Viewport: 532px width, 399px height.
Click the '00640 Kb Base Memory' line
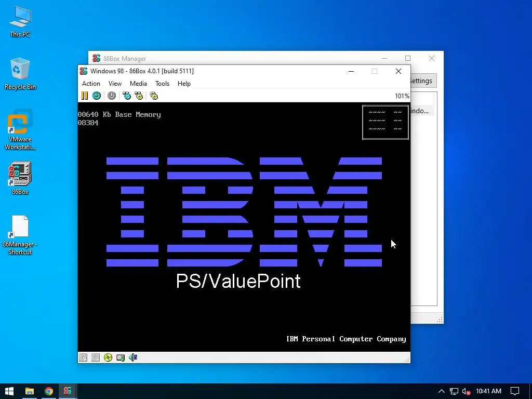pyautogui.click(x=119, y=115)
